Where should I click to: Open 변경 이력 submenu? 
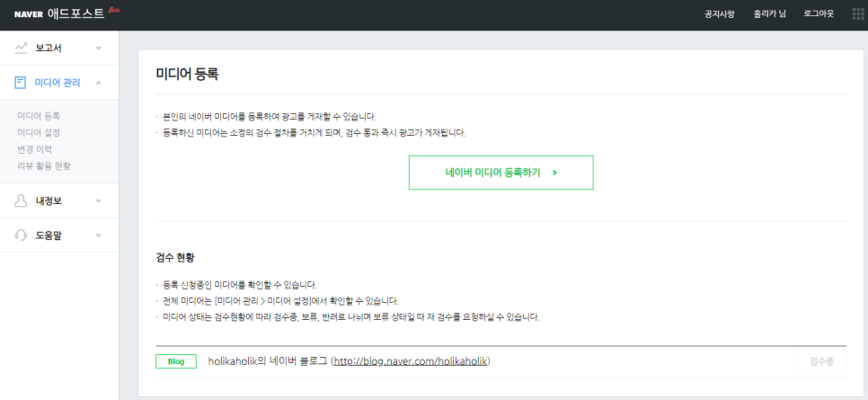[x=35, y=149]
